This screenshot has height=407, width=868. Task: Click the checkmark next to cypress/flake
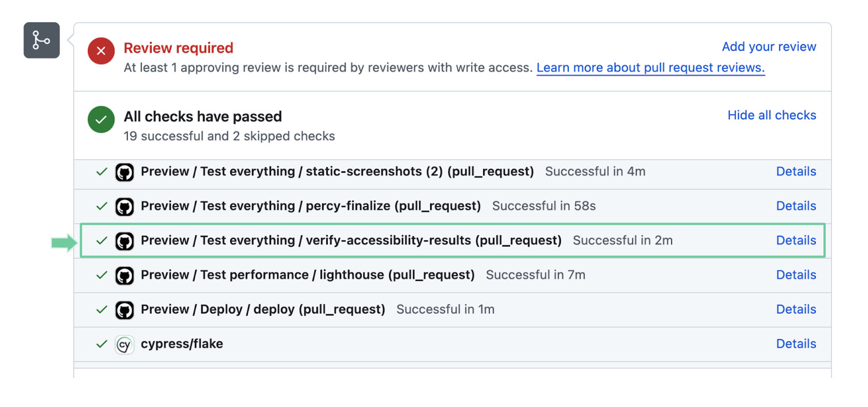102,344
